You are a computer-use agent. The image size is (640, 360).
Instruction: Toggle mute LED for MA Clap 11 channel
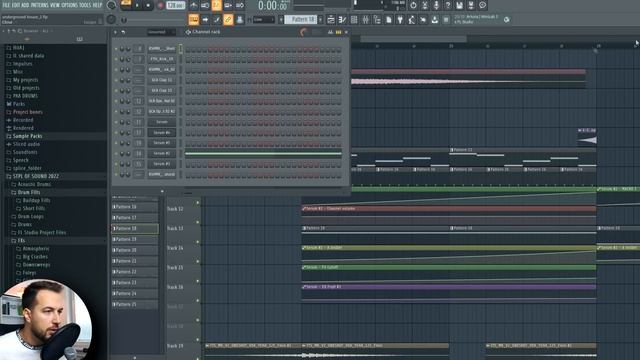[x=116, y=80]
